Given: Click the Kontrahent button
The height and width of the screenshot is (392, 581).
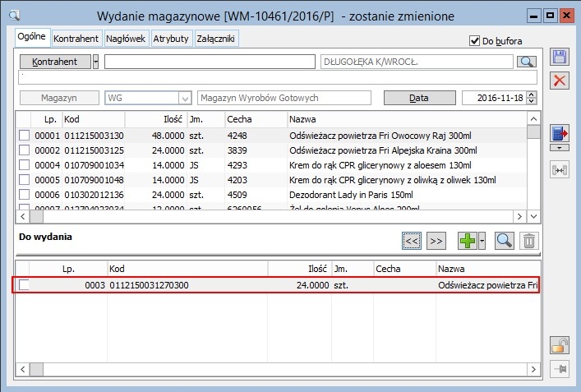Looking at the screenshot, I should [55, 62].
